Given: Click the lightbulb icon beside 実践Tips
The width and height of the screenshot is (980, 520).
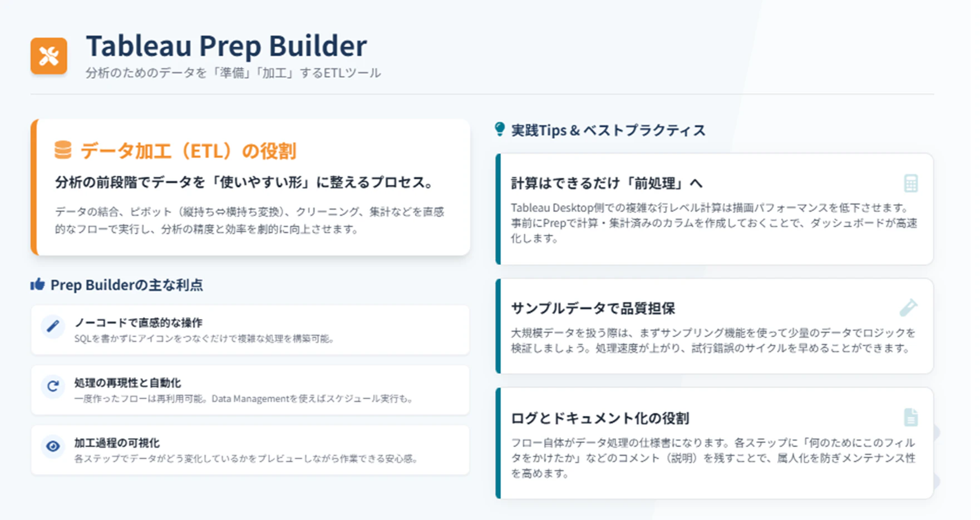Looking at the screenshot, I should (x=500, y=130).
